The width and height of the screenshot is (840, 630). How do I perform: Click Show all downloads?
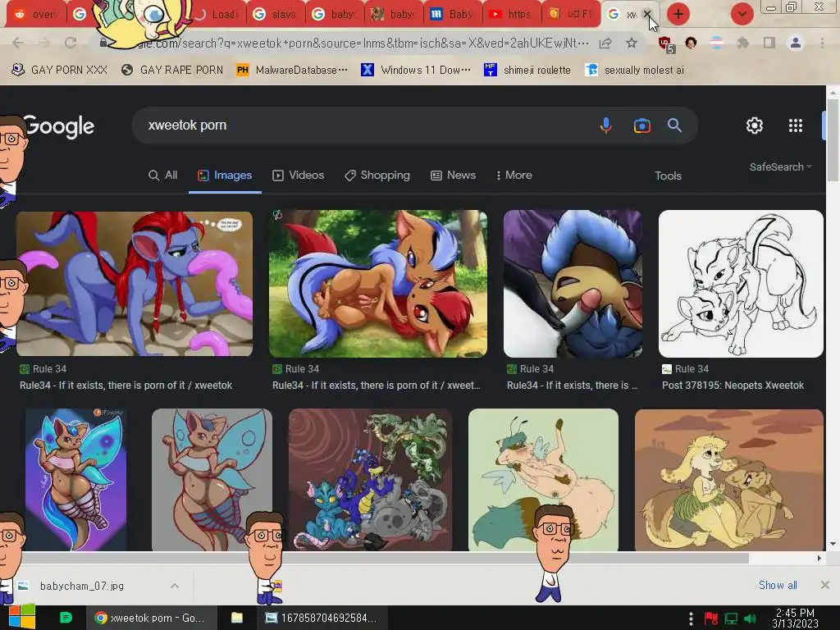pos(778,585)
